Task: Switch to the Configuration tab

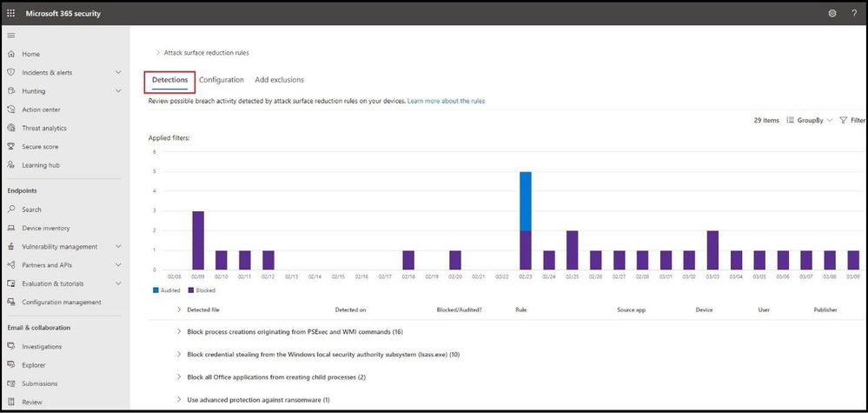Action: coord(222,80)
